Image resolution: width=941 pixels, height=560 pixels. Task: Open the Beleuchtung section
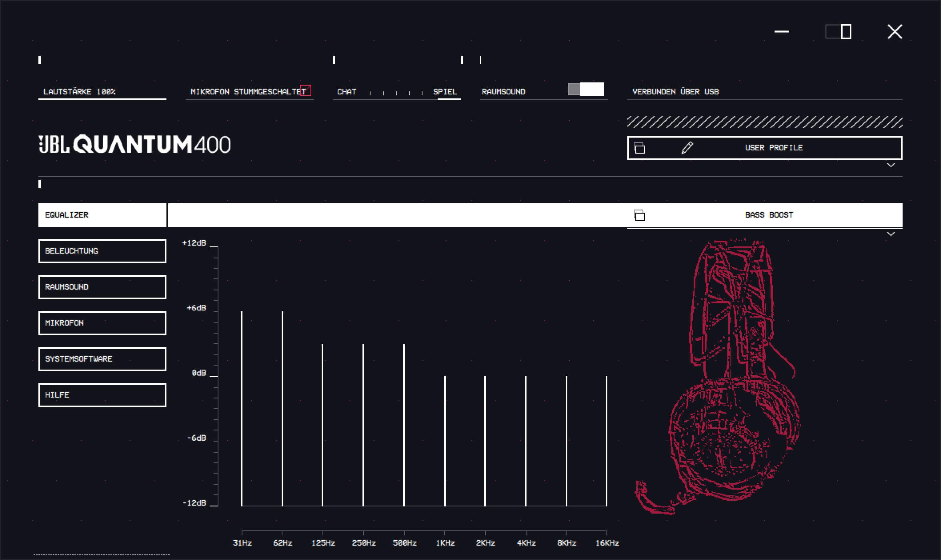pos(102,251)
